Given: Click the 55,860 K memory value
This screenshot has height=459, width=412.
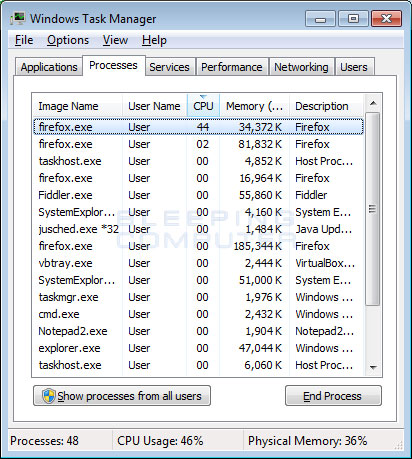Looking at the screenshot, I should point(260,195).
